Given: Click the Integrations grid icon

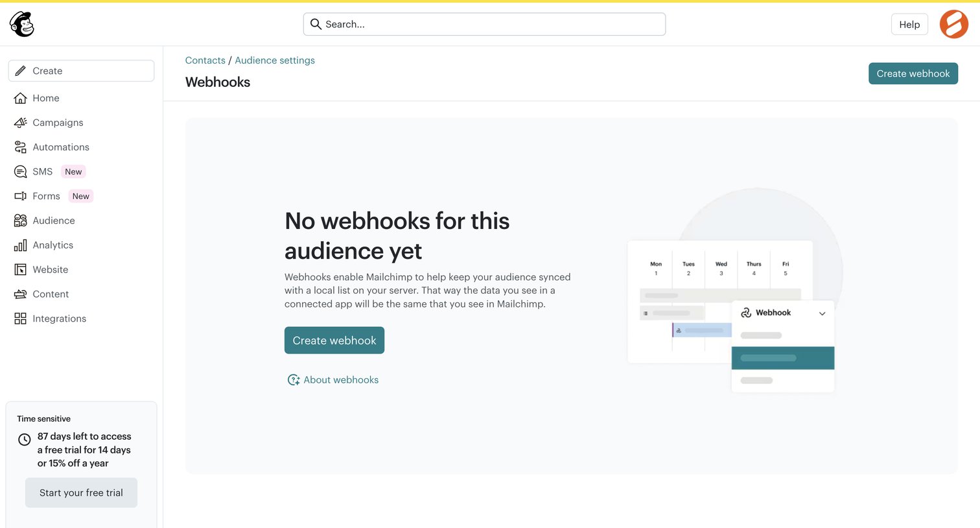Looking at the screenshot, I should coord(21,318).
